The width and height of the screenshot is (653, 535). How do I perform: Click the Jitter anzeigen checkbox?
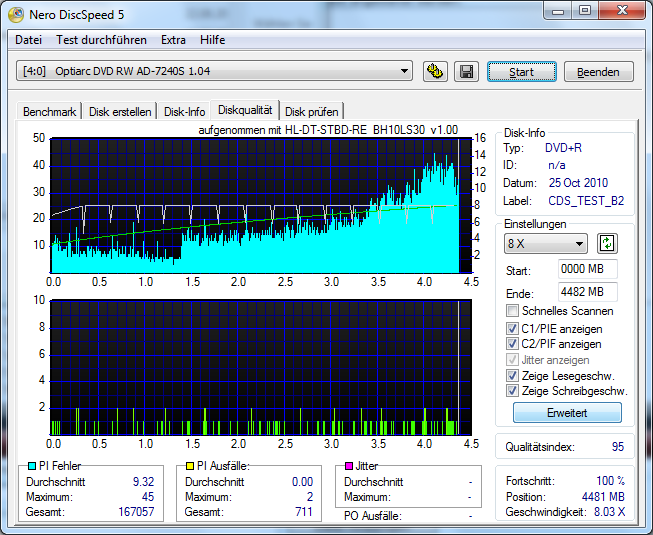[x=512, y=359]
